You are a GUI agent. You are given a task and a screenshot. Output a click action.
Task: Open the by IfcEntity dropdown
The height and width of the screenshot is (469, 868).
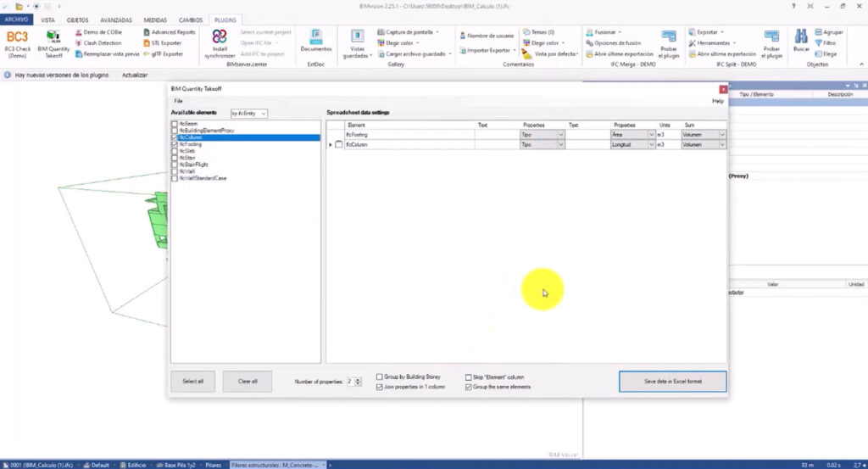pyautogui.click(x=249, y=113)
